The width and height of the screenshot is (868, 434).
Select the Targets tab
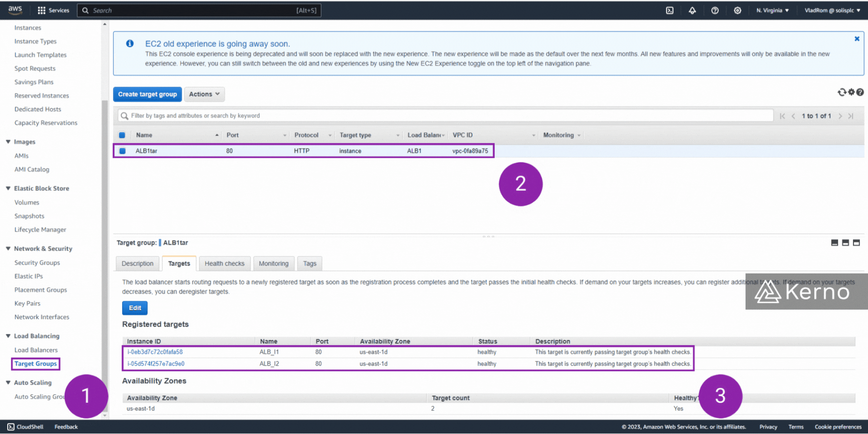(x=179, y=264)
